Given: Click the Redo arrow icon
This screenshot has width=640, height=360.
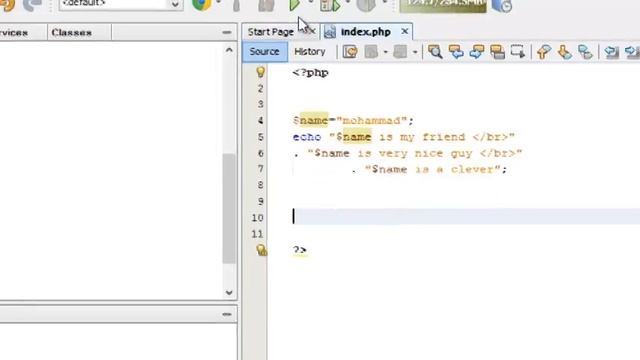Looking at the screenshot, I should [32, 5].
